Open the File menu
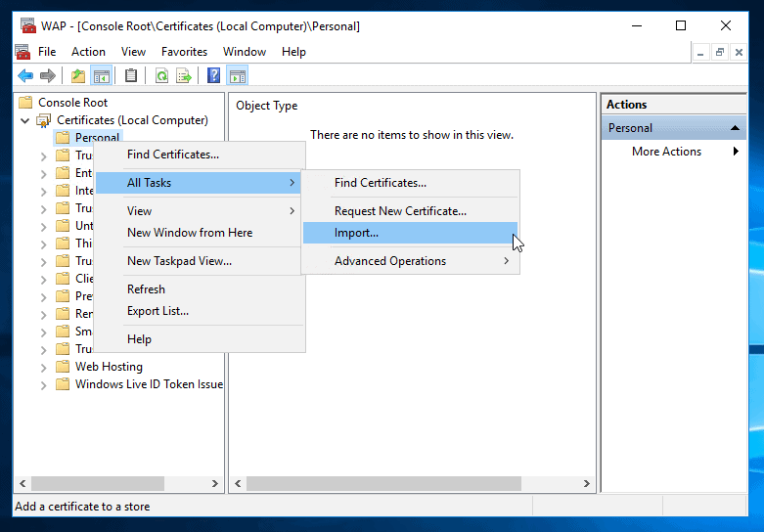Image resolution: width=764 pixels, height=532 pixels. point(47,52)
